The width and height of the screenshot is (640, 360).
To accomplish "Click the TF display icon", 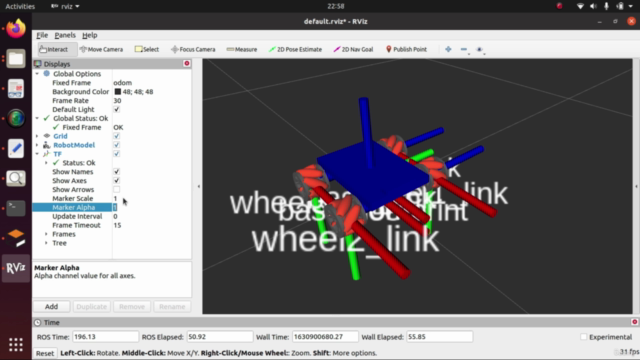I will 47,154.
